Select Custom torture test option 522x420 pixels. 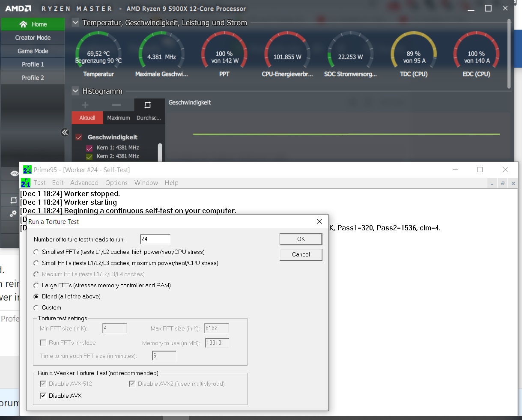point(36,308)
